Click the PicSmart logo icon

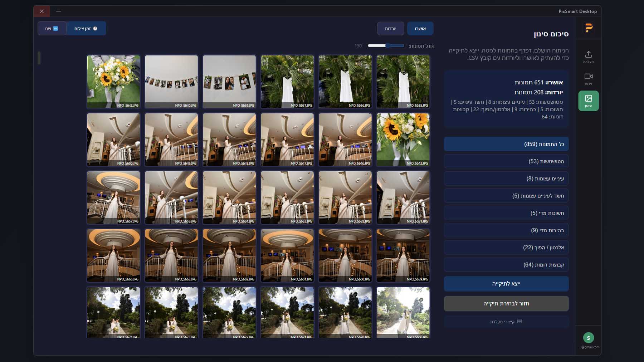click(x=589, y=28)
